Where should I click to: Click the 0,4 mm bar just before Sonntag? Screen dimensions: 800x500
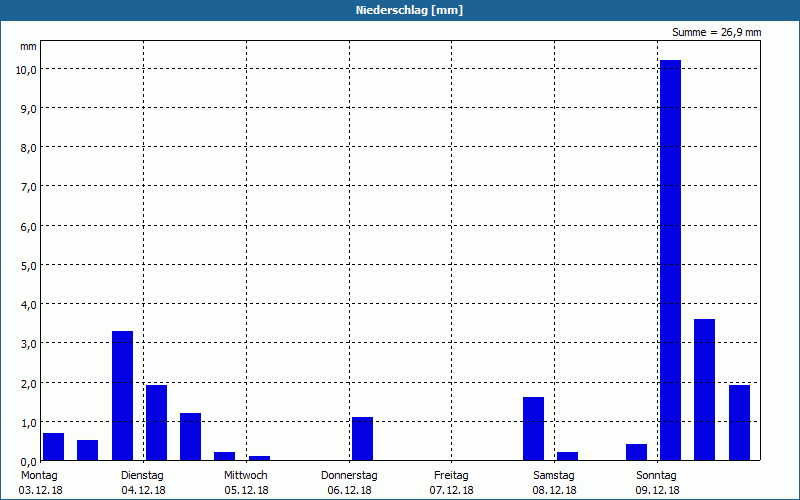coord(636,453)
